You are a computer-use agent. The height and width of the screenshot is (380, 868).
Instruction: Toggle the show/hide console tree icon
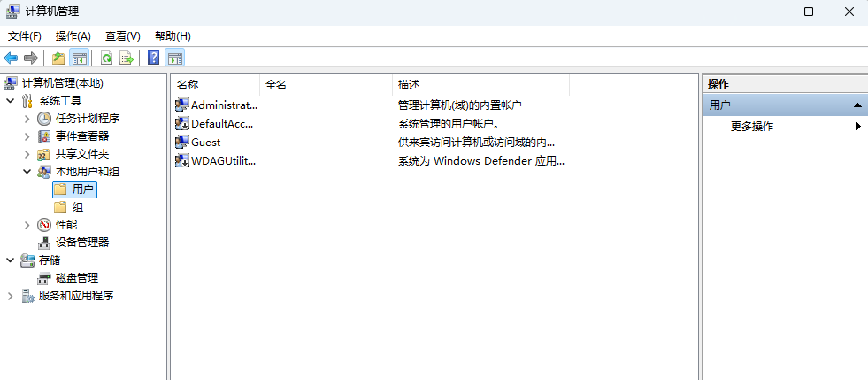click(x=79, y=58)
